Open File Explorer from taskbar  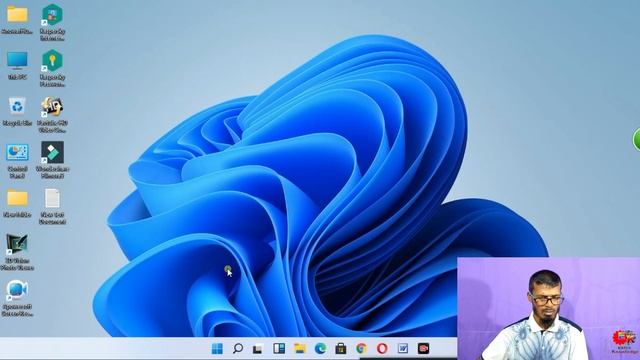pos(300,349)
